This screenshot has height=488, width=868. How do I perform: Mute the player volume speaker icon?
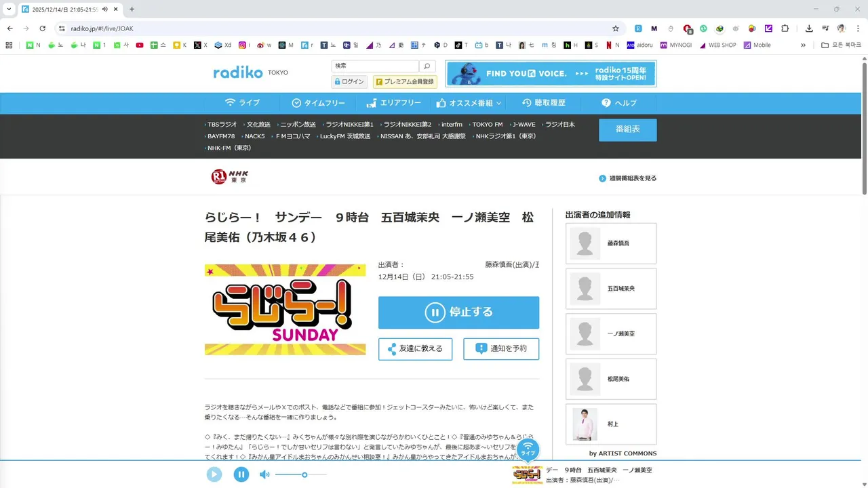tap(264, 474)
